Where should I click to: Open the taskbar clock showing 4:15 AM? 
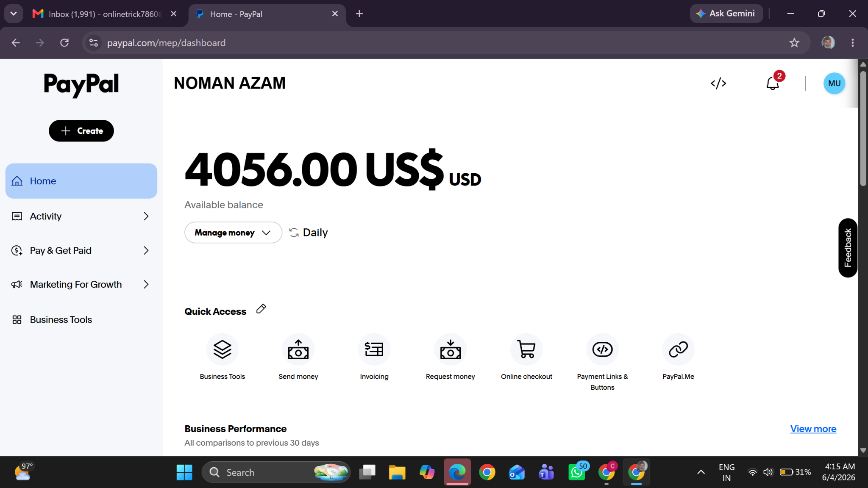tap(839, 472)
